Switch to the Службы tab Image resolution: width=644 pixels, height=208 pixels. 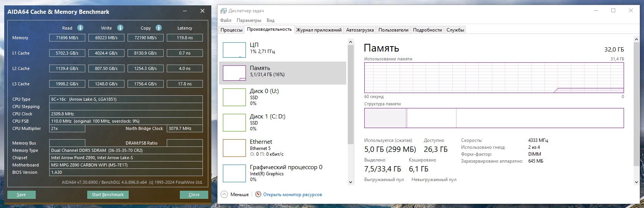(455, 30)
